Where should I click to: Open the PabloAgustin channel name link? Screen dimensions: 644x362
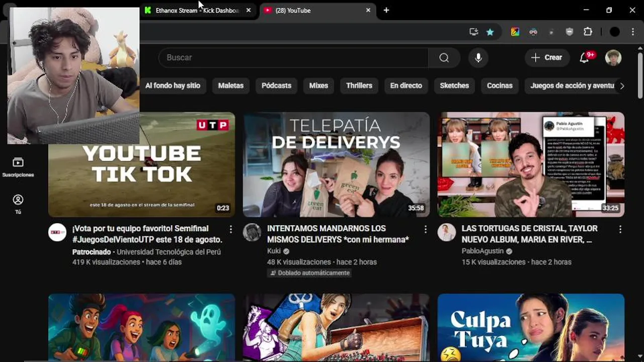click(x=482, y=251)
